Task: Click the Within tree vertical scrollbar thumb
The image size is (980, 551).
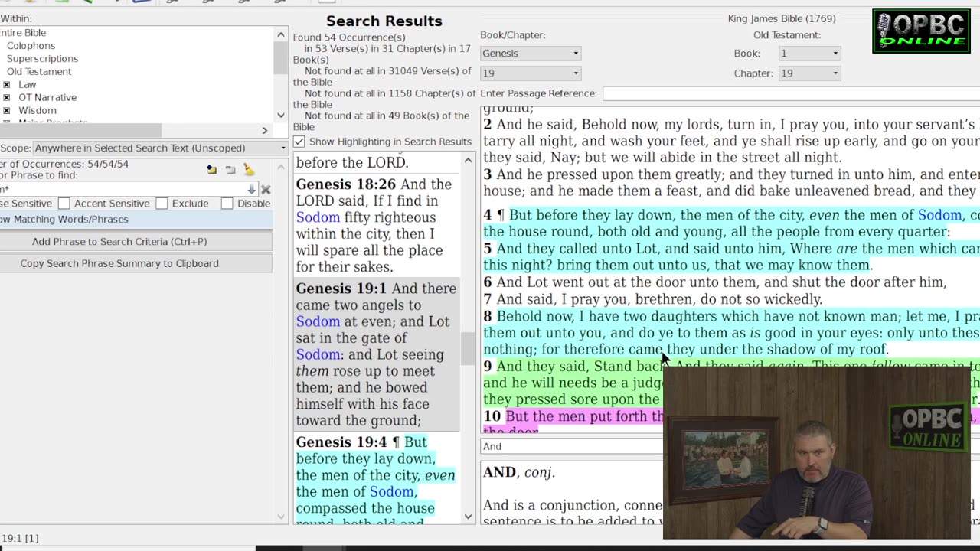Action: click(x=281, y=59)
